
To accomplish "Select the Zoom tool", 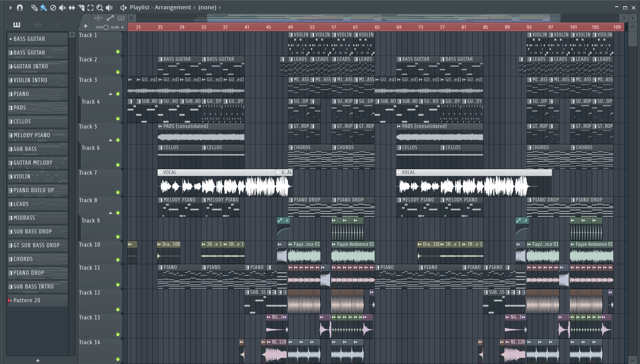I will [x=100, y=8].
